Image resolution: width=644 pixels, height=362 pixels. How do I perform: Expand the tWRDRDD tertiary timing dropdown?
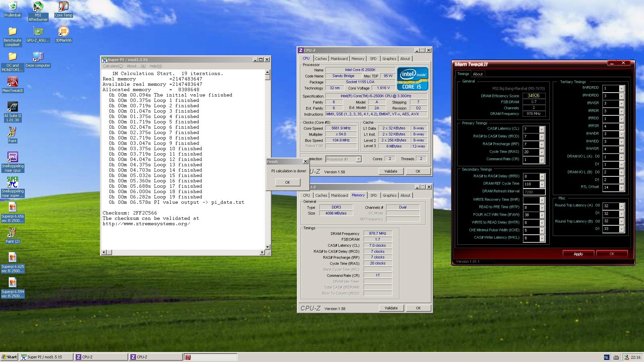tap(622, 88)
